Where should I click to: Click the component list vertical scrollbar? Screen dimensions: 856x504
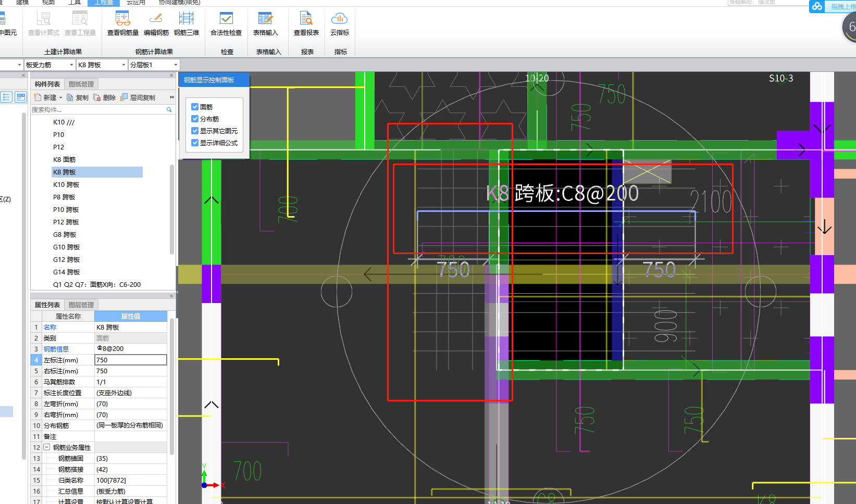tap(172, 210)
